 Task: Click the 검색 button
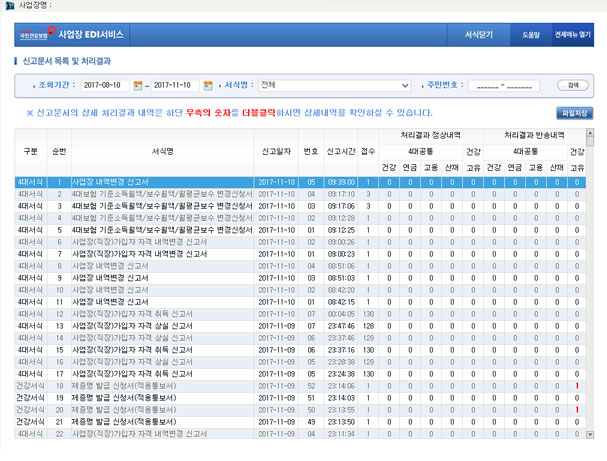coord(573,85)
